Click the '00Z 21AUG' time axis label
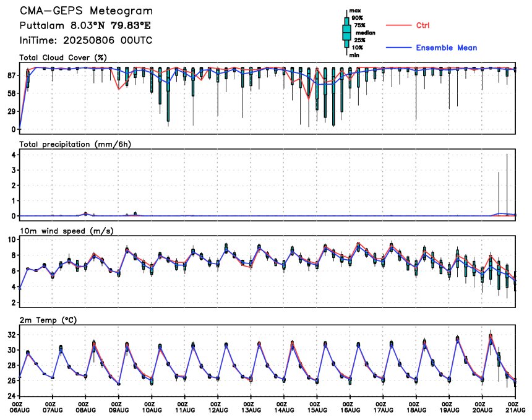The image size is (532, 420). tap(516, 407)
